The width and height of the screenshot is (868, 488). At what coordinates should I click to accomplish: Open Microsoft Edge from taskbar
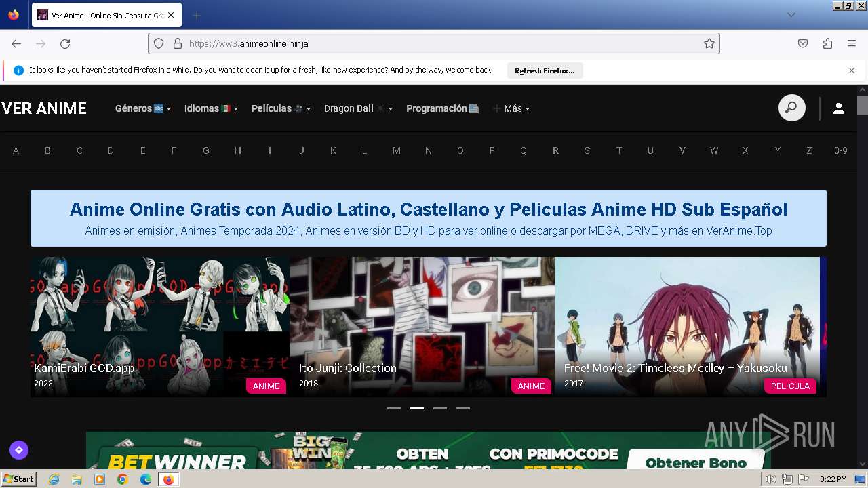[x=146, y=479]
